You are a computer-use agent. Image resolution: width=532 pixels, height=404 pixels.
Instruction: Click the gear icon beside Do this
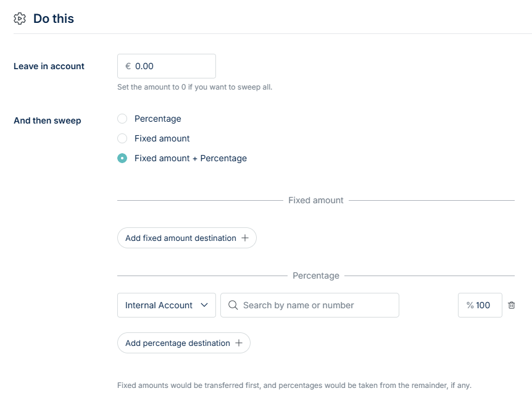click(20, 19)
